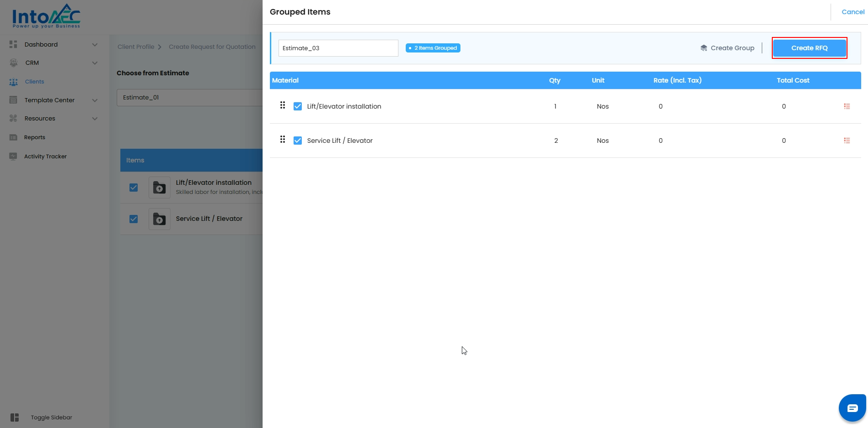Uncheck Lift/Elevator installation in Grouped Items
The height and width of the screenshot is (428, 868).
point(298,106)
